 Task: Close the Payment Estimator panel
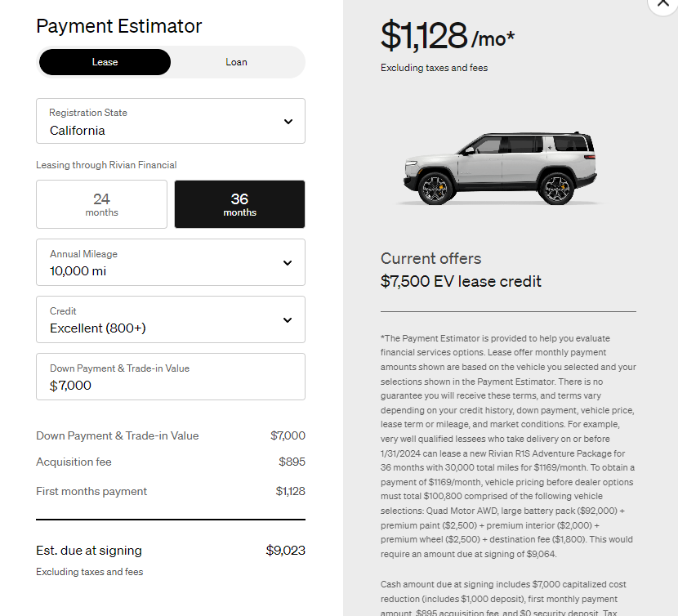662,4
